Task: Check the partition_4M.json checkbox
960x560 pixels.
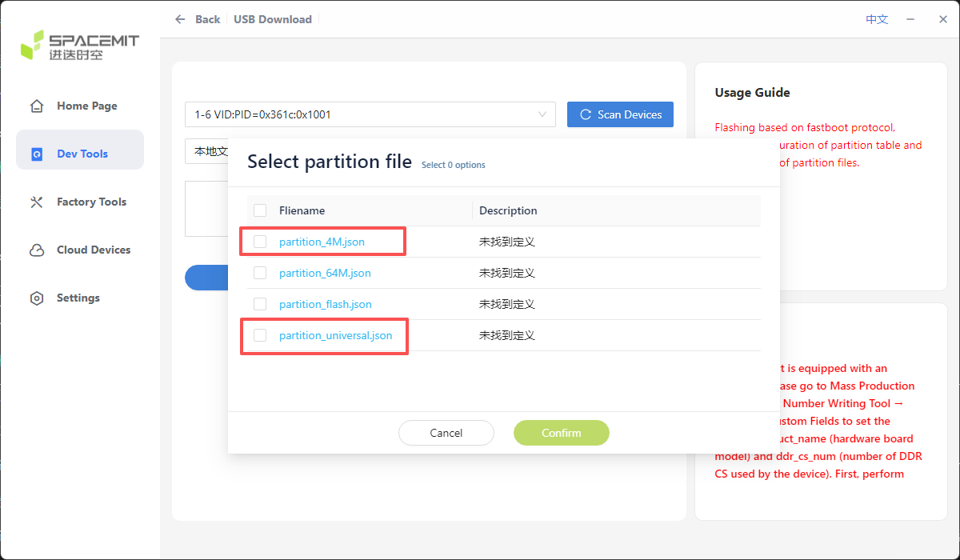Action: tap(260, 242)
